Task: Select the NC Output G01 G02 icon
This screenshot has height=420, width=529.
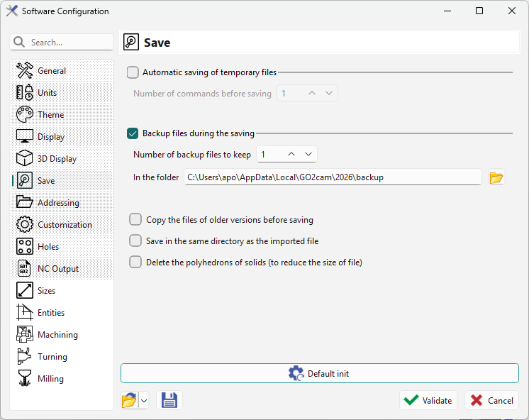Action: pos(25,269)
